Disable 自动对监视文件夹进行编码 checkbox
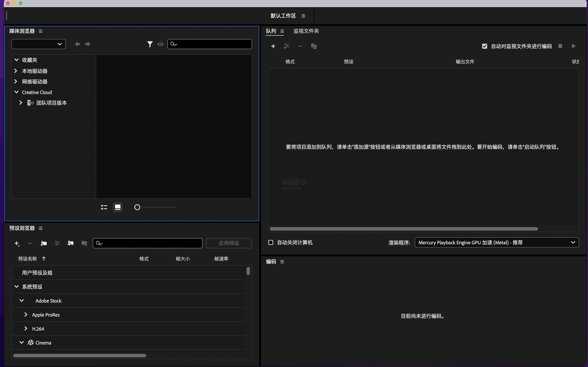Screen dimensions: 588x367 [484, 46]
